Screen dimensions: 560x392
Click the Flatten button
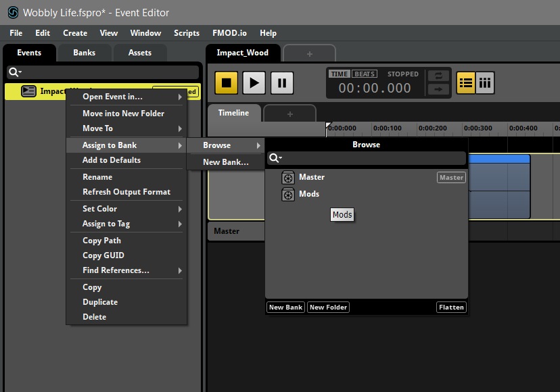450,307
